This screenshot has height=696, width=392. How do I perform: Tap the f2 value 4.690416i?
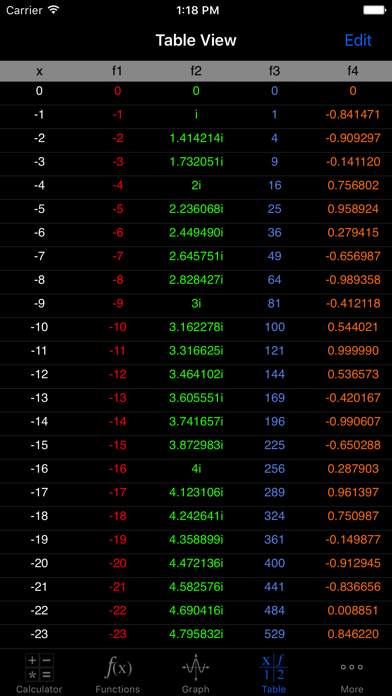pyautogui.click(x=196, y=610)
